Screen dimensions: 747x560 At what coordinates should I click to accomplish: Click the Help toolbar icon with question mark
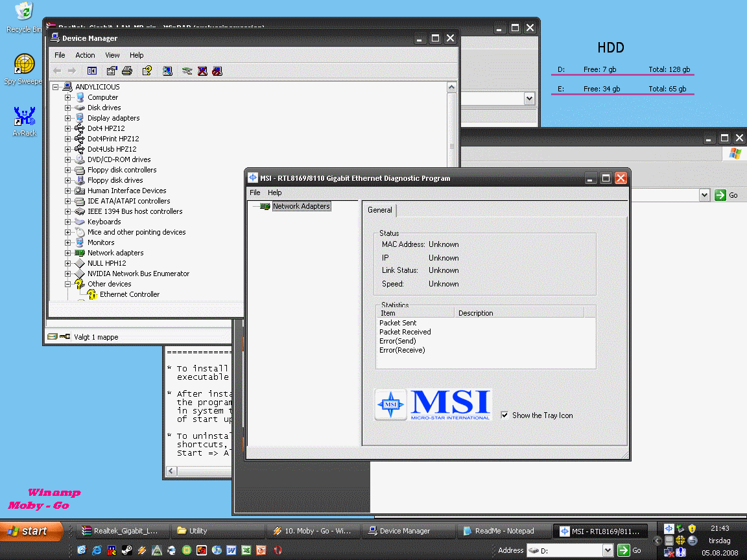(x=147, y=71)
